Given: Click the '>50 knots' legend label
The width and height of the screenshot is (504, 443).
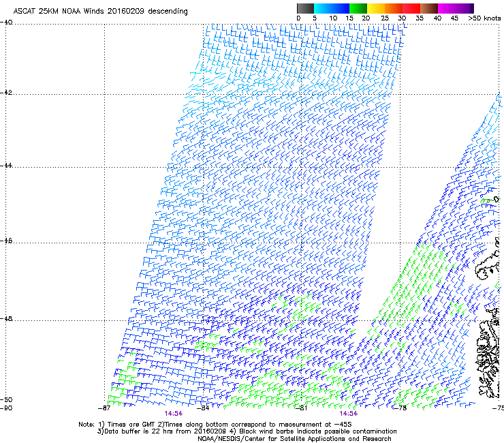Looking at the screenshot, I should pos(484,18).
